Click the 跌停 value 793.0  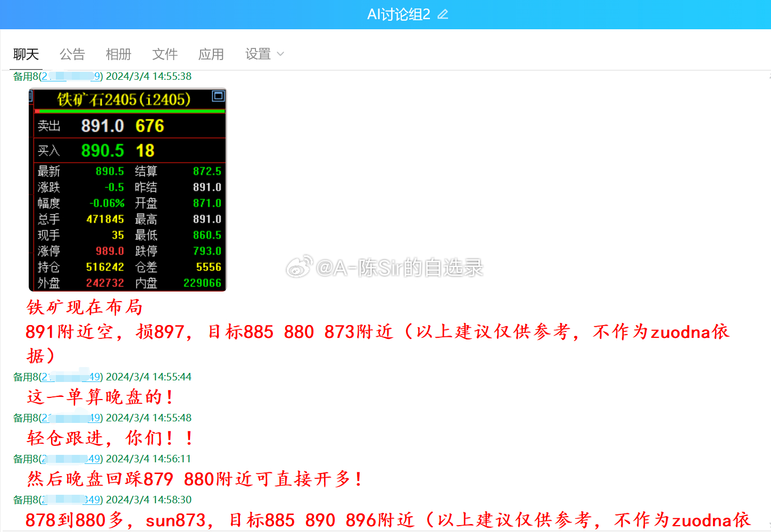[x=207, y=251]
